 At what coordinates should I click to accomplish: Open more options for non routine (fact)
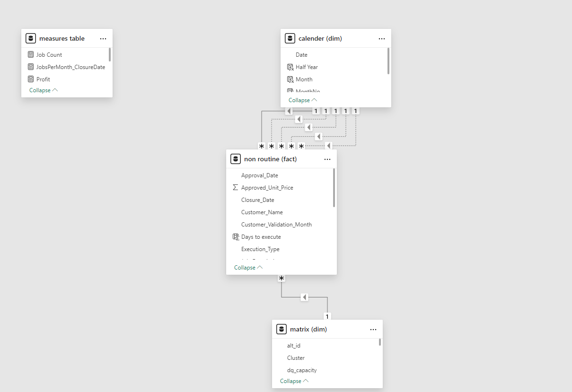(x=327, y=159)
